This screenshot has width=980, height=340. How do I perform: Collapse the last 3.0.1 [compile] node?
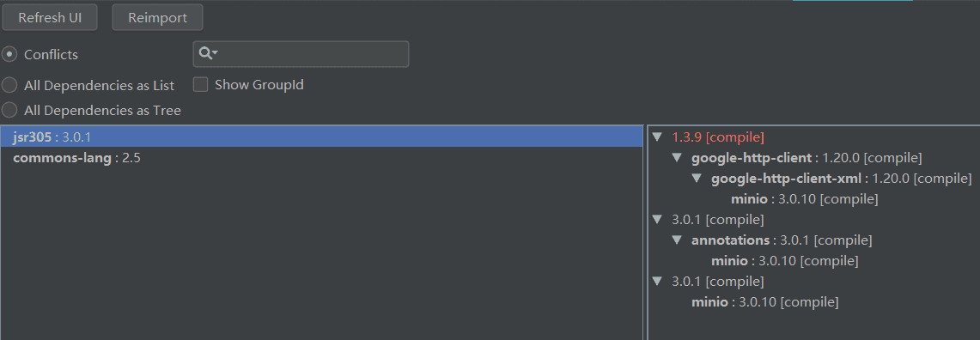pyautogui.click(x=657, y=282)
